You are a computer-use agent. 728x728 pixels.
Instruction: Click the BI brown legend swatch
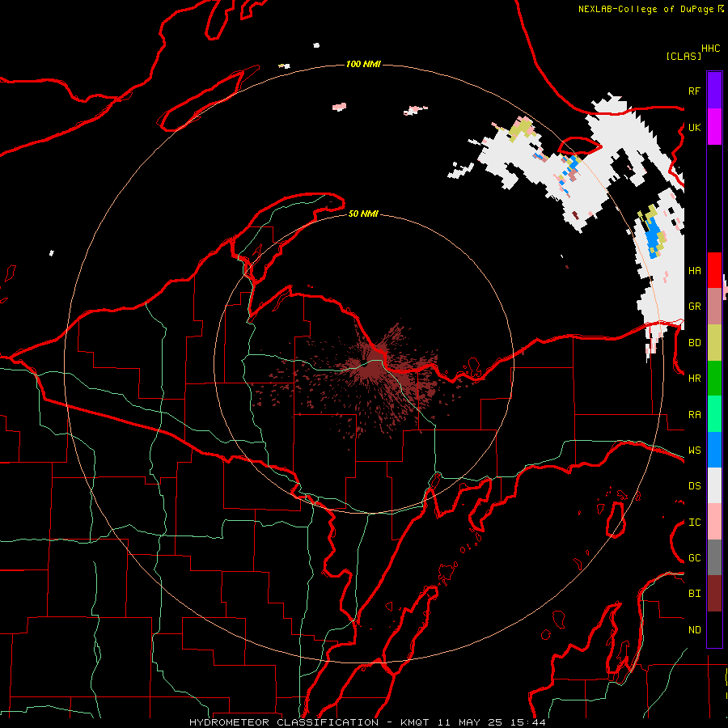click(714, 594)
